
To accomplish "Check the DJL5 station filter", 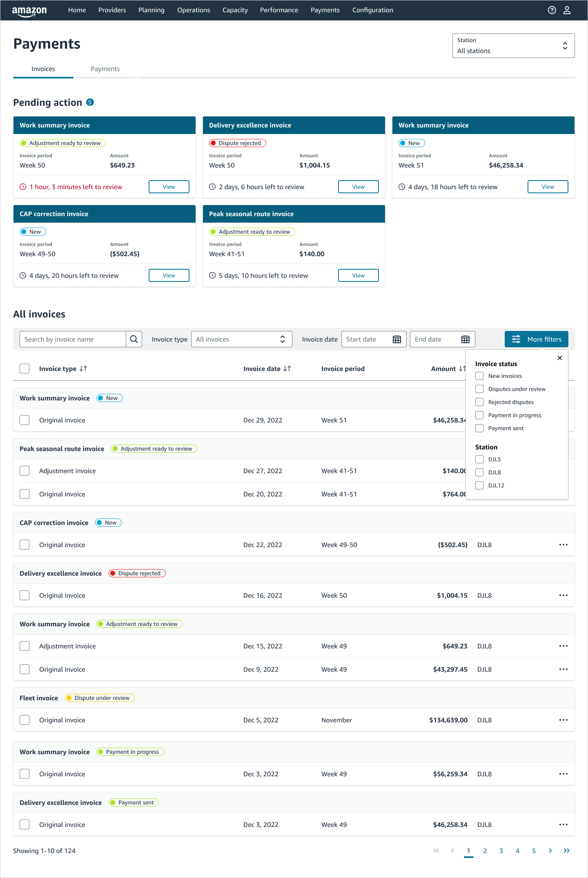I will 479,459.
